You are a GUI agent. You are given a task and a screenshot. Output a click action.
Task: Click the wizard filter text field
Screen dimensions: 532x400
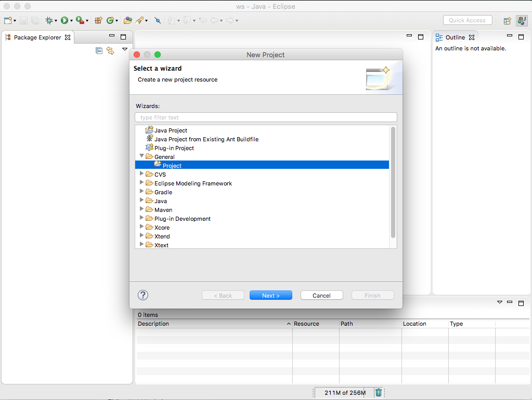click(266, 117)
